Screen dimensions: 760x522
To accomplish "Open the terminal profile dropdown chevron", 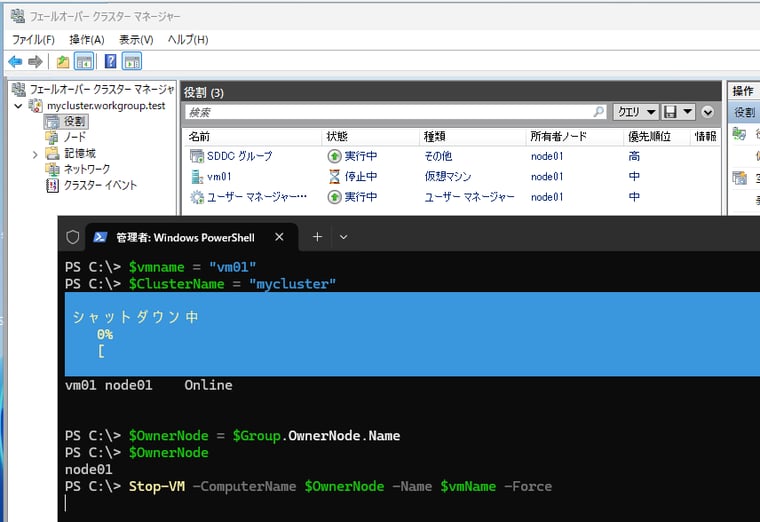I will click(x=343, y=237).
